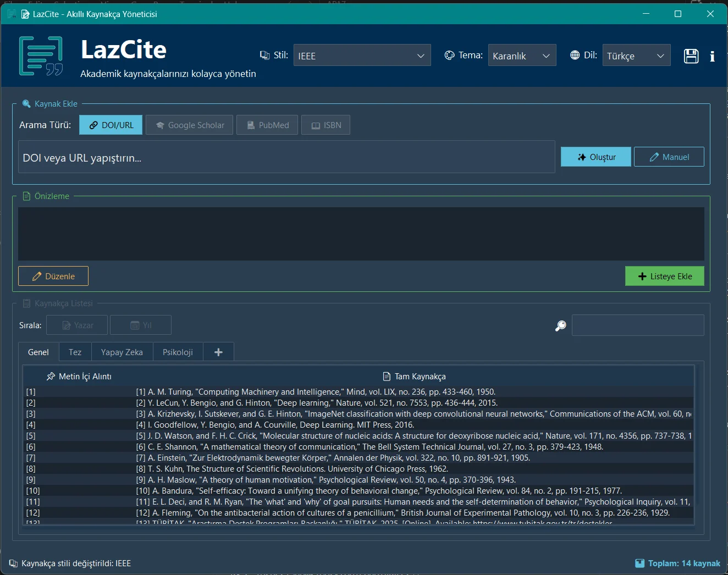The width and height of the screenshot is (728, 575).
Task: Click the plus tab to add a category
Action: (218, 352)
